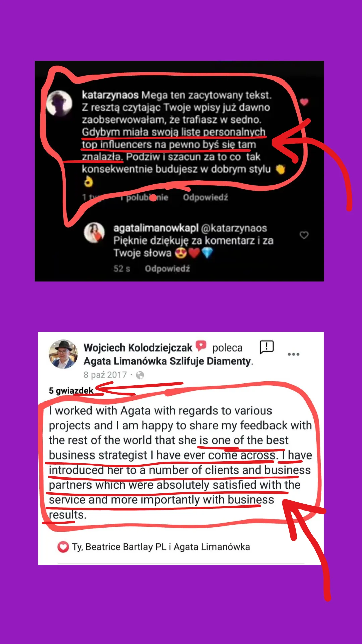
Task: Click the 1 polubienie likes count
Action: point(144,197)
